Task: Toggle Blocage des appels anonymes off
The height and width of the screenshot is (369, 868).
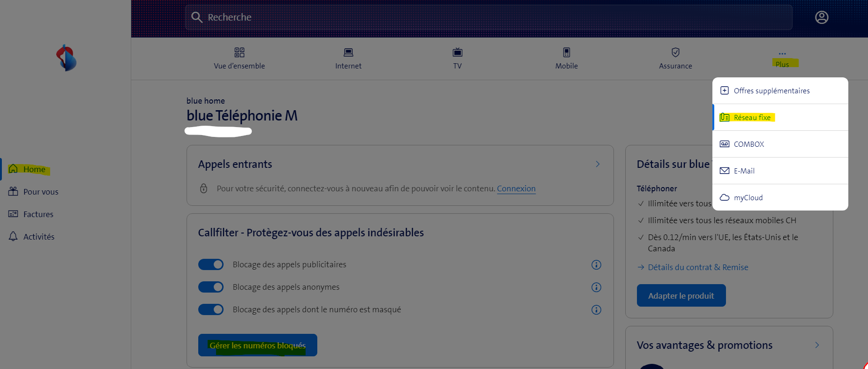Action: click(x=211, y=287)
